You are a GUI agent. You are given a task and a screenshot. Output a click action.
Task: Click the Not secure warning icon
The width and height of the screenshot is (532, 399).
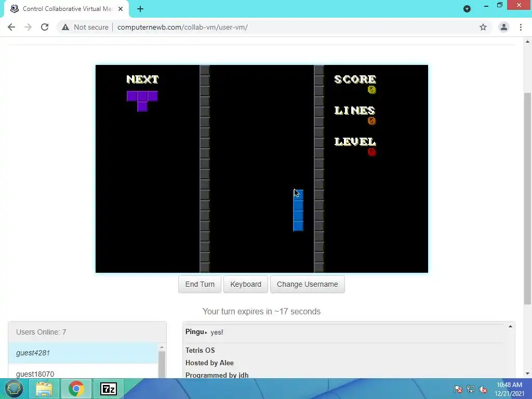[x=65, y=27]
